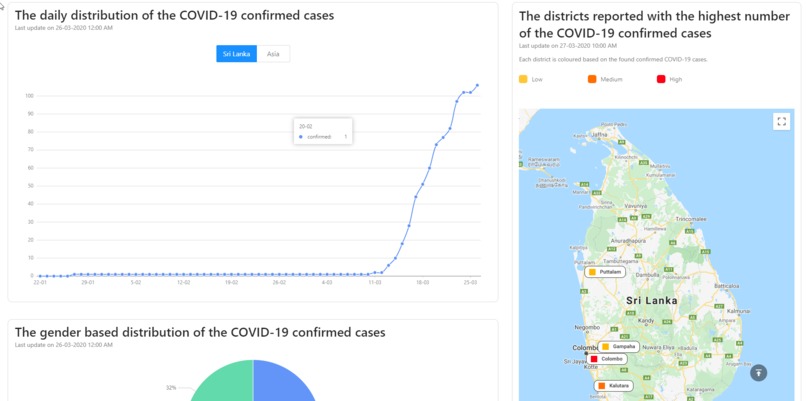Click the 'confirmed: 1' tooltip entry

(323, 137)
